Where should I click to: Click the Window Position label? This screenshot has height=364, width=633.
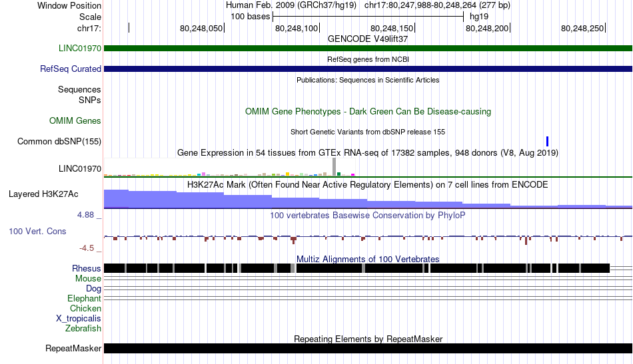tap(69, 5)
